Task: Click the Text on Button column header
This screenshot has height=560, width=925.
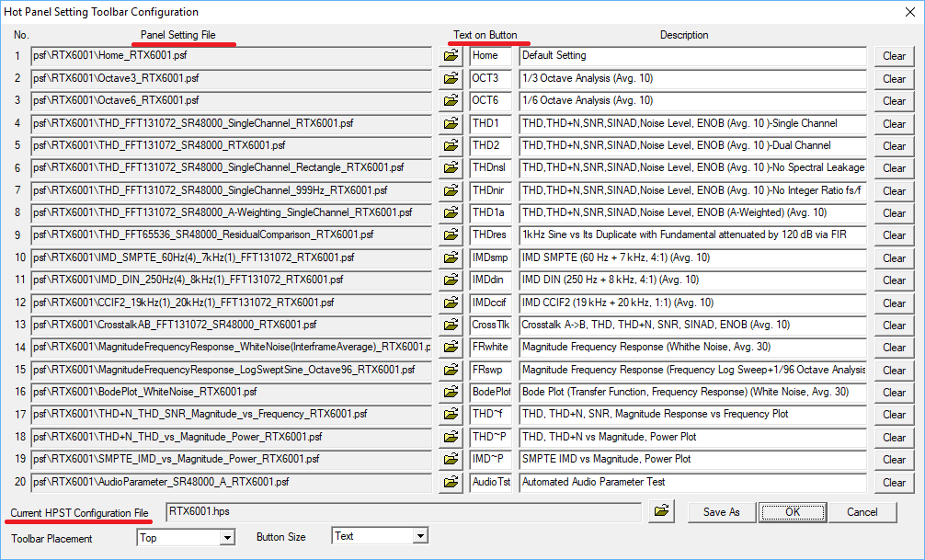Action: click(x=485, y=35)
